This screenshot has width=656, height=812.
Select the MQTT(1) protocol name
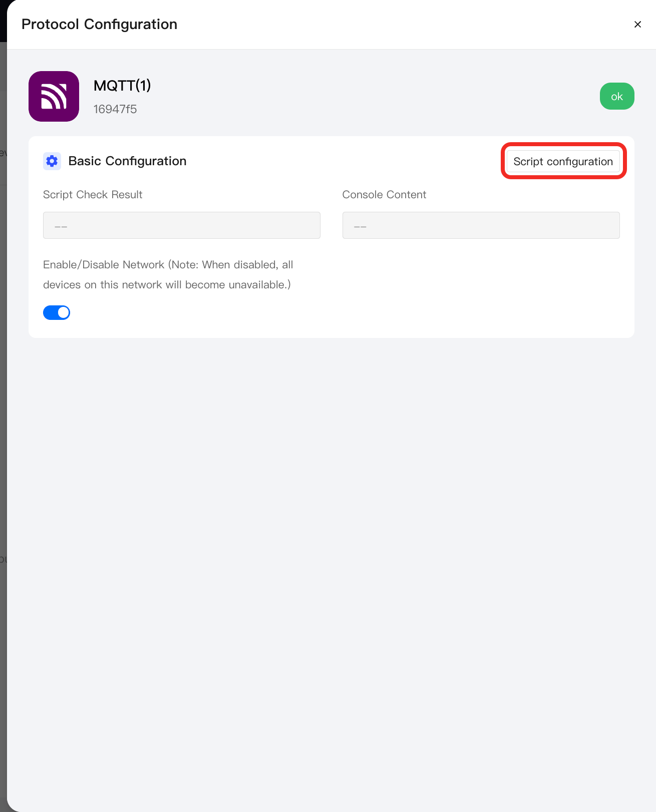122,86
